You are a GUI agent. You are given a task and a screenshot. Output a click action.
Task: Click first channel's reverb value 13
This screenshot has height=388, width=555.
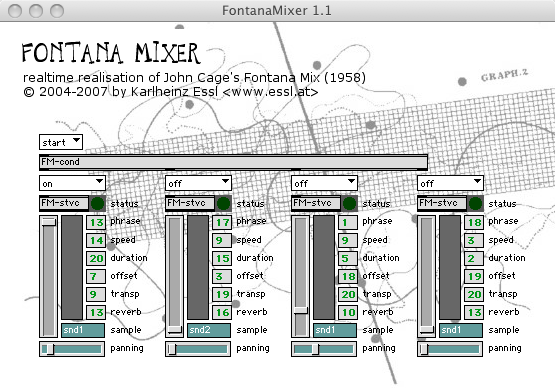(96, 312)
